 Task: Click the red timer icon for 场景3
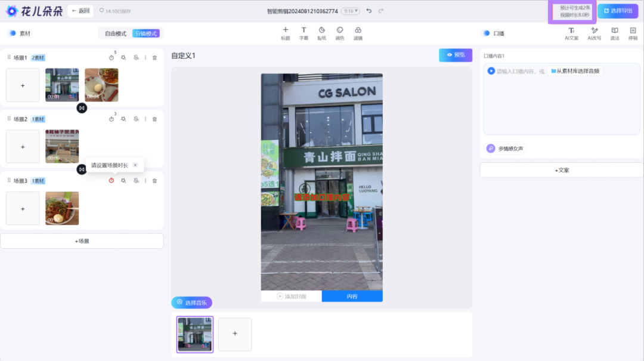[112, 180]
